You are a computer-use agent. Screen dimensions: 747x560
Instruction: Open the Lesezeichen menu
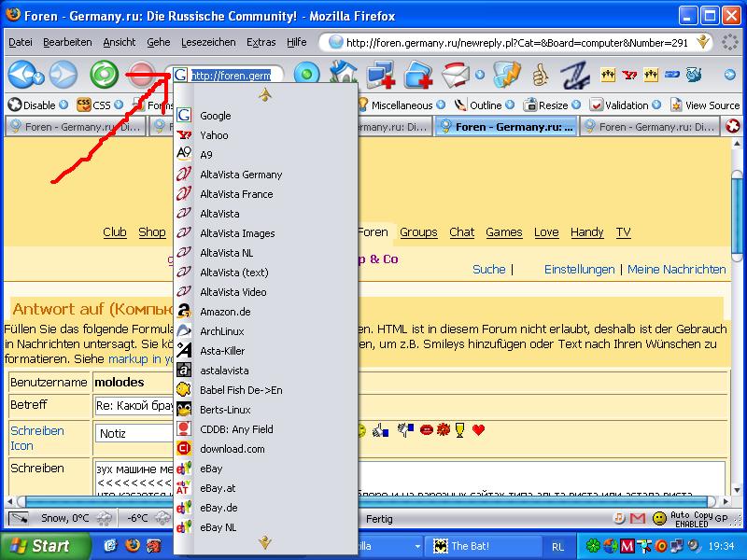click(208, 42)
